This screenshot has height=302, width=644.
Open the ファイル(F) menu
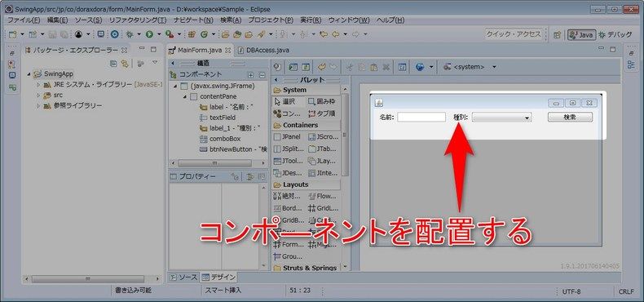coord(24,20)
